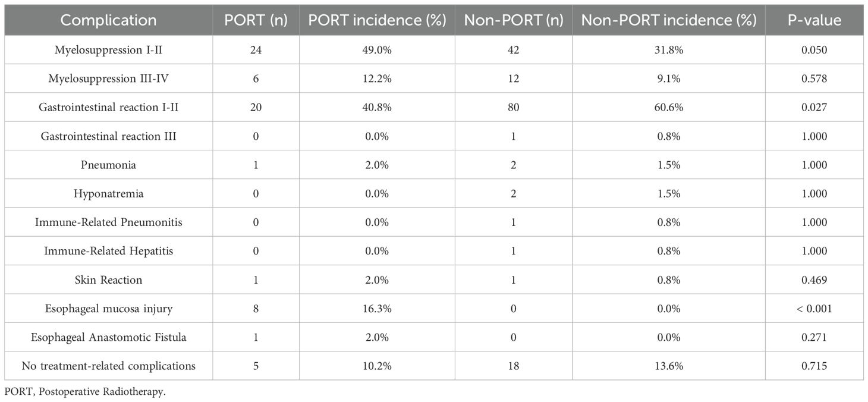Click the PORT (n) column header
868x402 pixels.
point(256,20)
